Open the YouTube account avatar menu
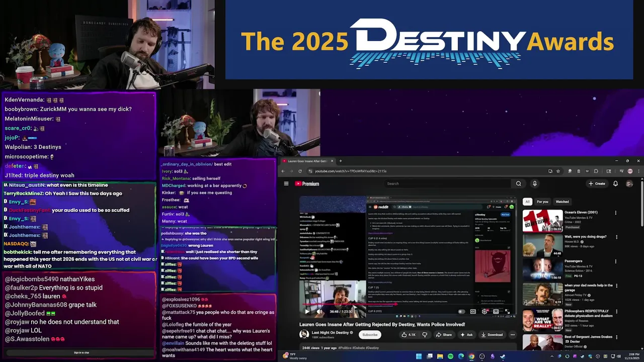Viewport: 644px width, 362px height. click(x=629, y=184)
